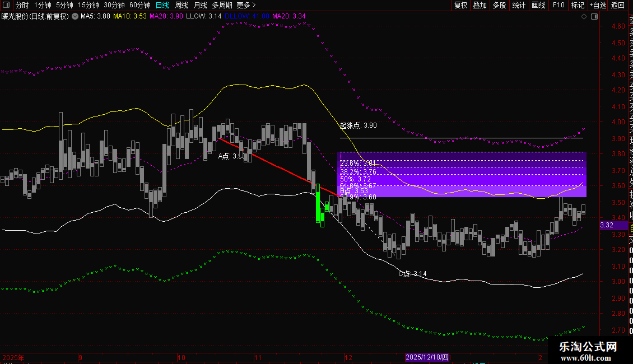The height and width of the screenshot is (364, 633).
Task: Click the current price 3.32 tag
Action: point(613,225)
